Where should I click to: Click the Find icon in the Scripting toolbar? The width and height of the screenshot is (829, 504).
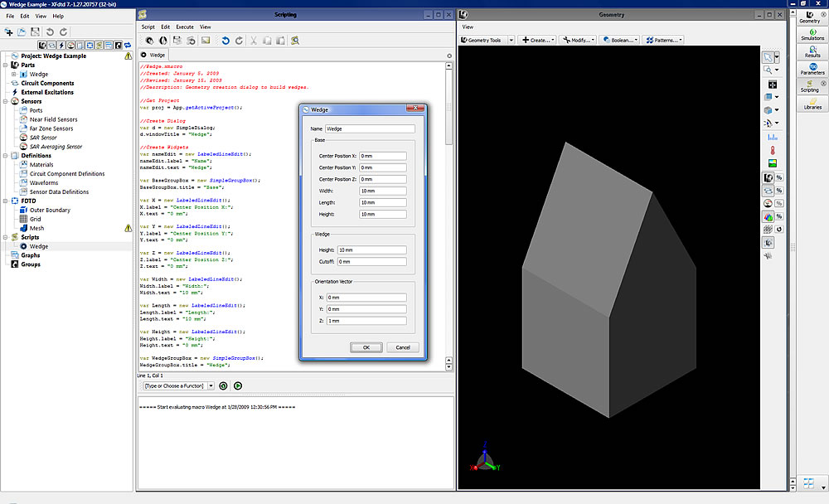pos(295,40)
